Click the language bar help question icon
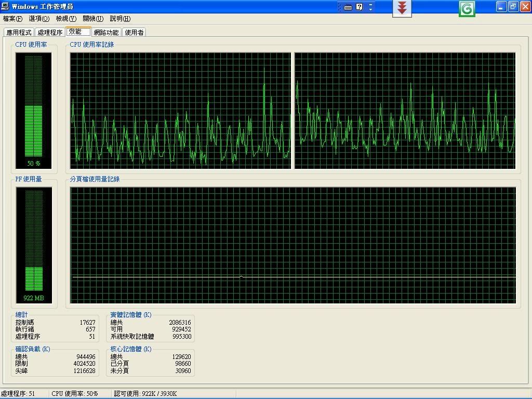 359,7
